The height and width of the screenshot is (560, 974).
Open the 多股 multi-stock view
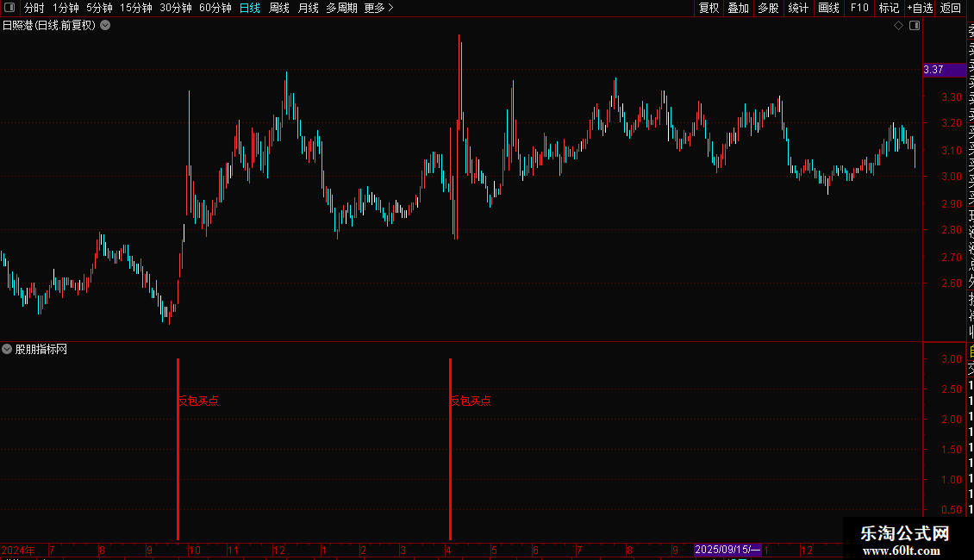[768, 8]
